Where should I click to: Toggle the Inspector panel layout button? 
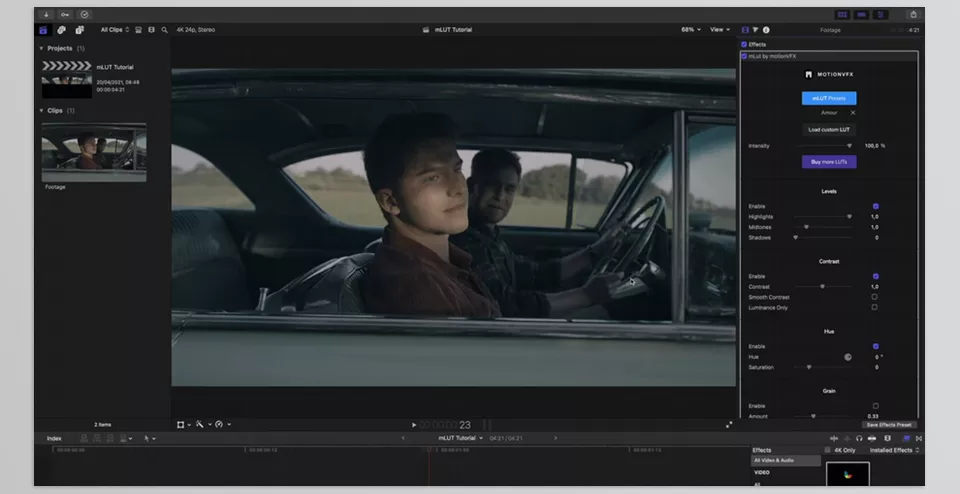pos(880,15)
